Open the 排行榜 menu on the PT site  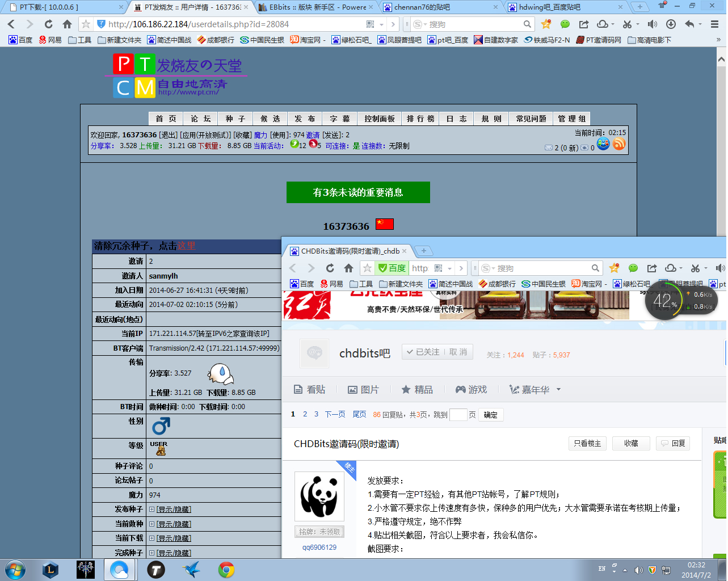click(420, 119)
